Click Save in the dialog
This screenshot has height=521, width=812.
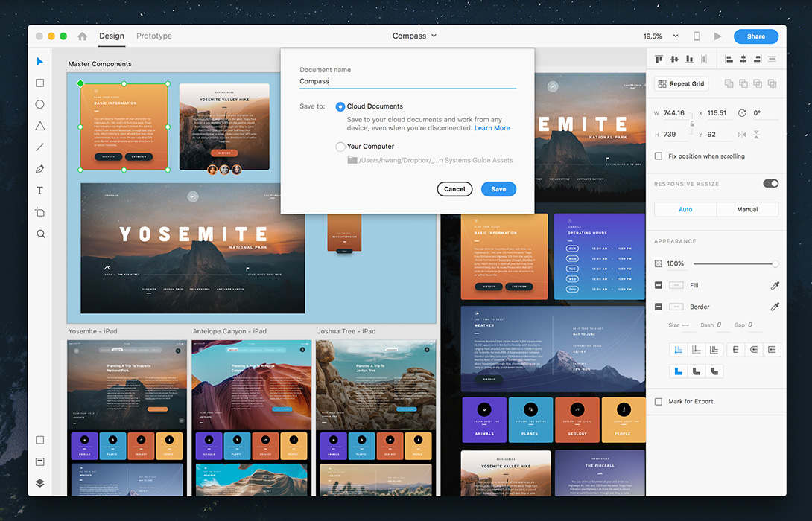click(x=498, y=189)
